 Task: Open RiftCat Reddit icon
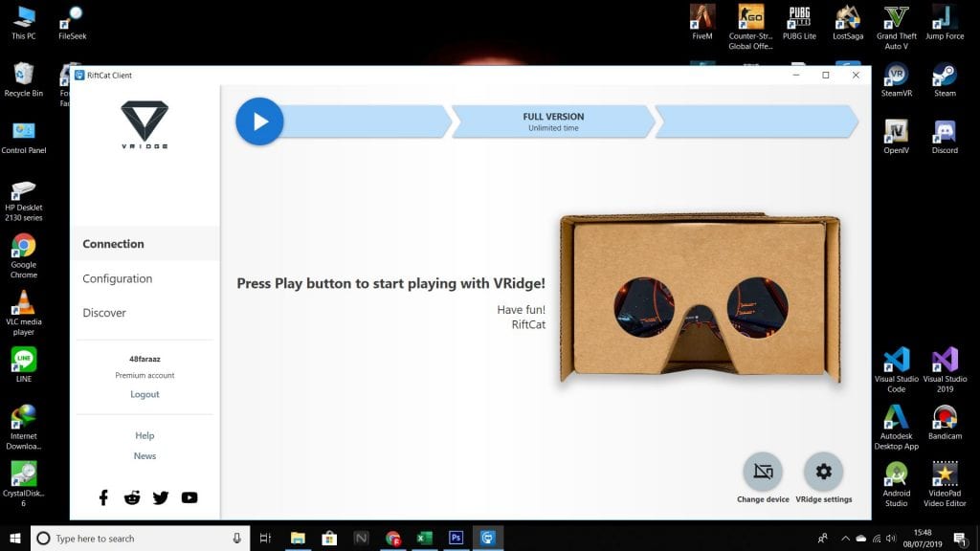[132, 497]
